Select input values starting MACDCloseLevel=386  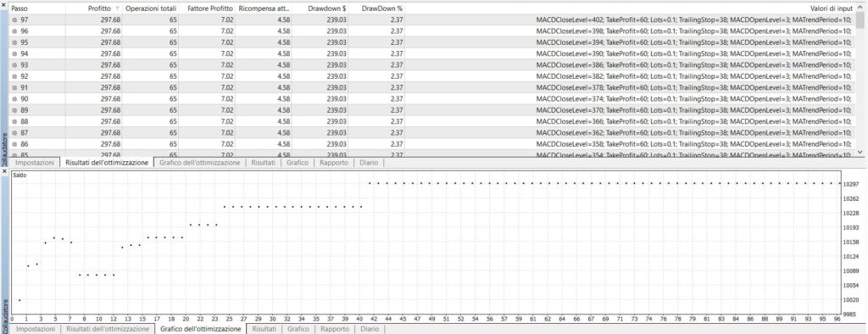(x=694, y=64)
